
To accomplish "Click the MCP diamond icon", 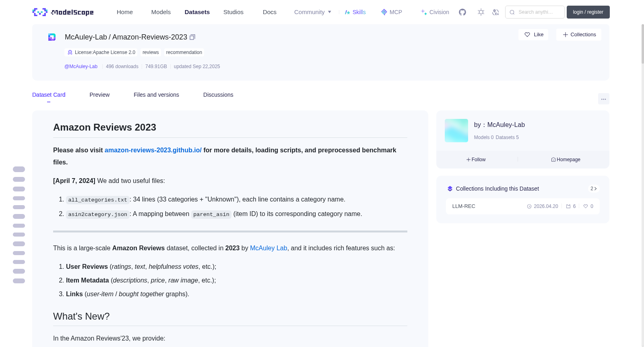I will 384,12.
